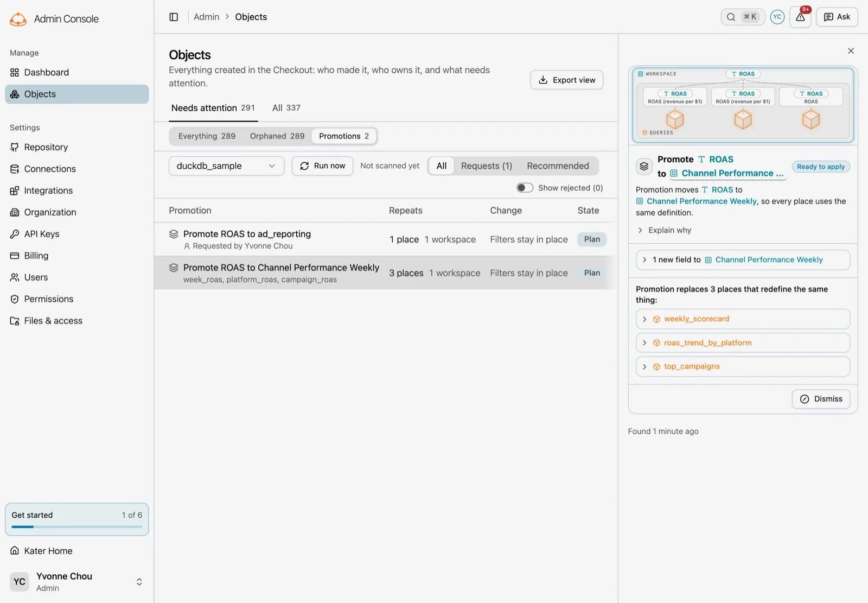
Task: Go to Kater Home
Action: pyautogui.click(x=76, y=551)
